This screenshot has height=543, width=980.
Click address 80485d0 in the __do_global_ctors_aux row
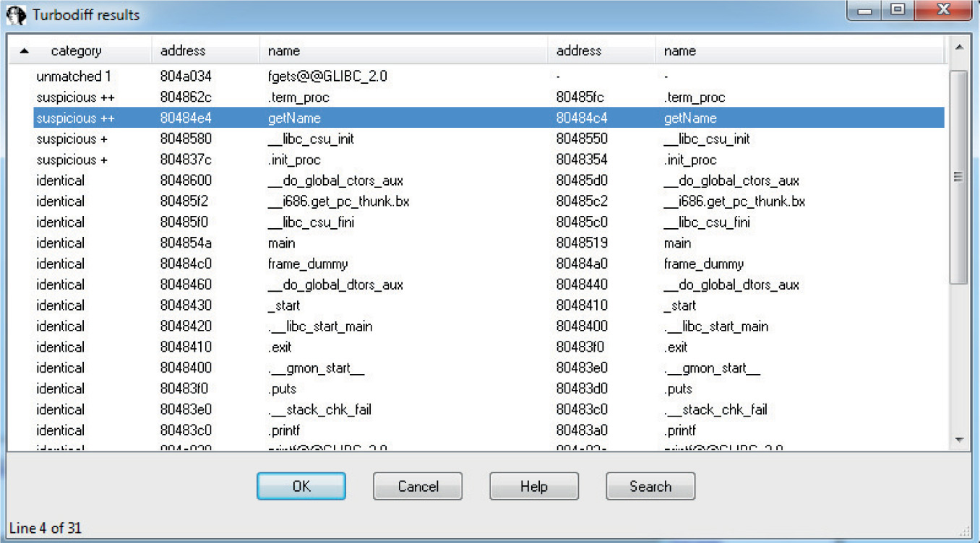[582, 181]
